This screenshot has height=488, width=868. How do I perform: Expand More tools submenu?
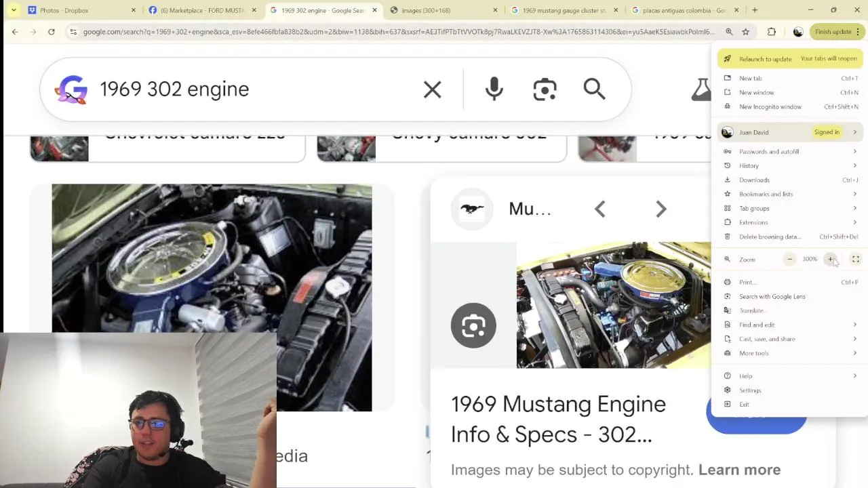tap(790, 353)
